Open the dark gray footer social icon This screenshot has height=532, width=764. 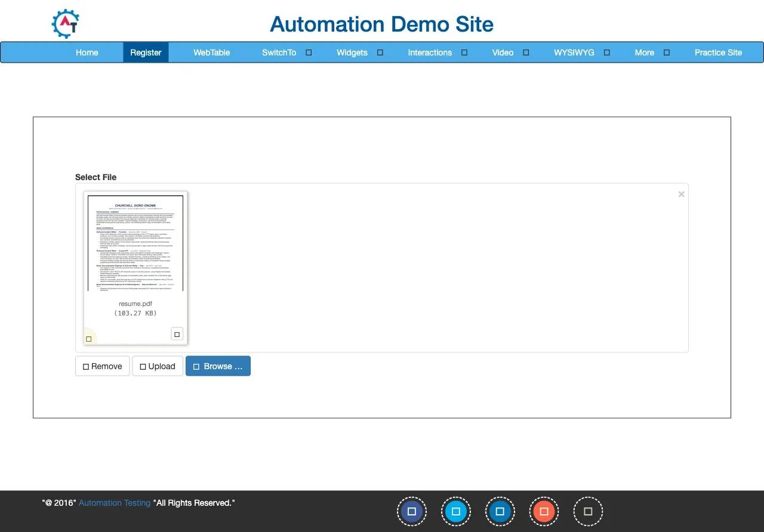tap(588, 511)
